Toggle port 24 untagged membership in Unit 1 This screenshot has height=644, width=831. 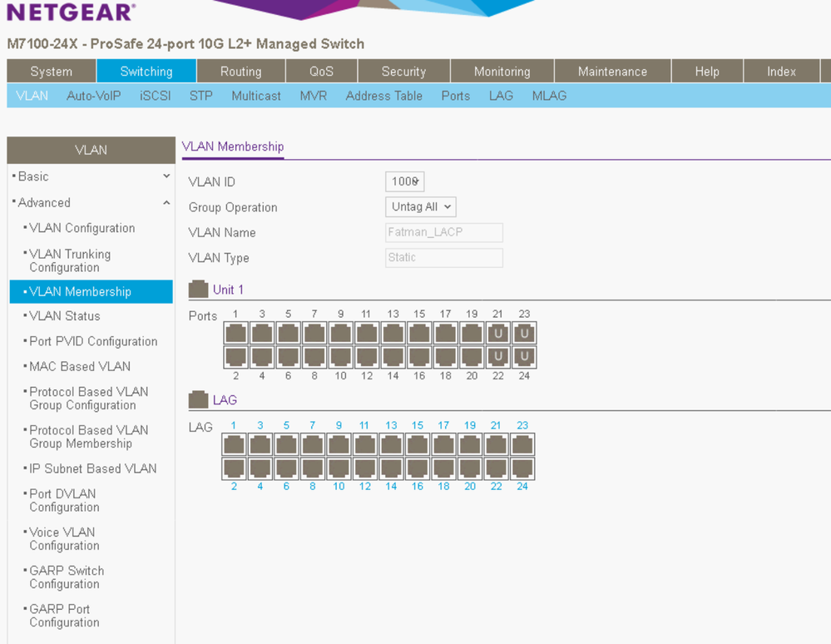(x=524, y=357)
